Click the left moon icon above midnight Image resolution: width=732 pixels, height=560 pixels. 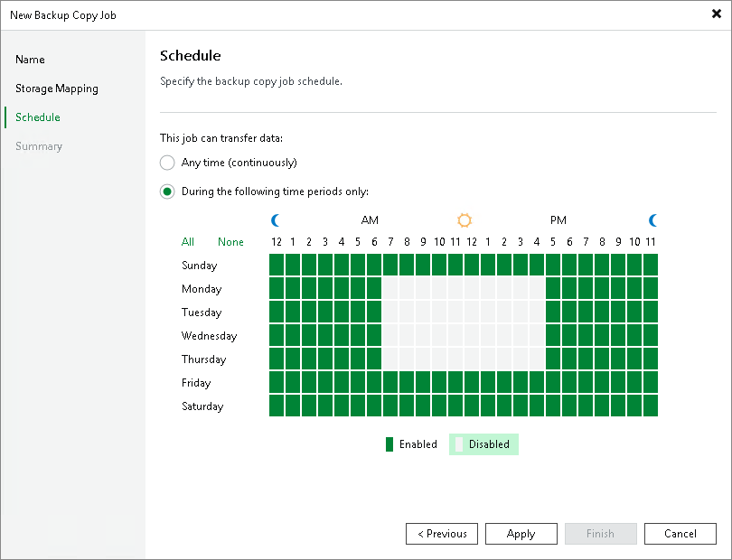(276, 220)
